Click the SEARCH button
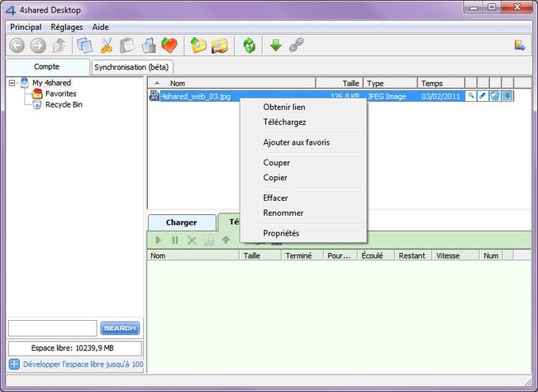 (120, 328)
